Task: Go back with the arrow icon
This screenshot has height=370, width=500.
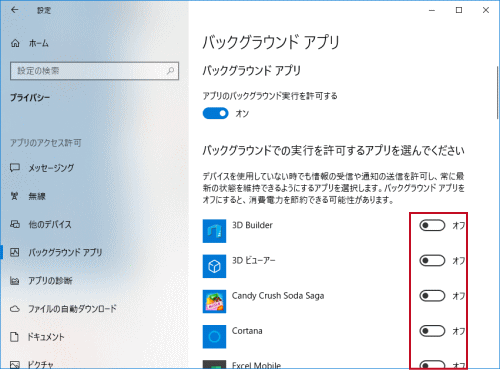Action: [x=14, y=10]
